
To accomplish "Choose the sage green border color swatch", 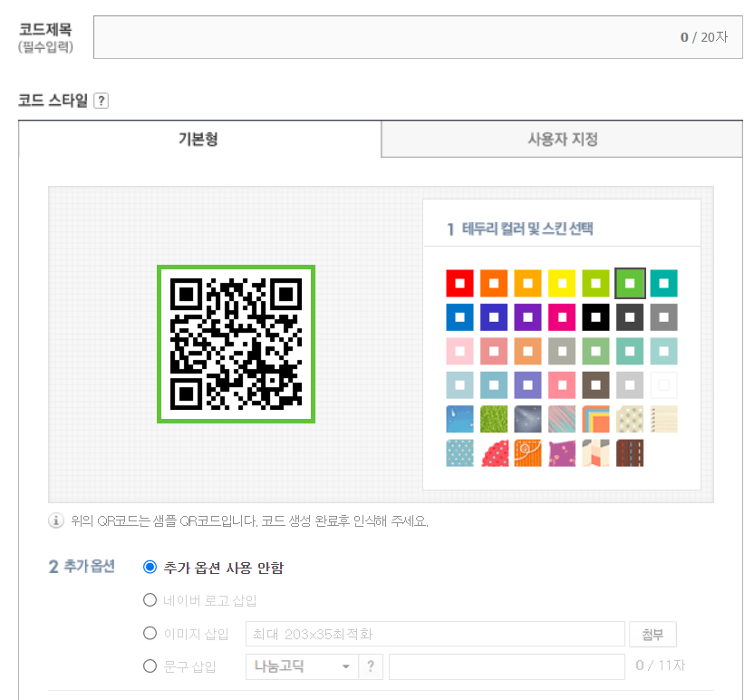I will (595, 351).
